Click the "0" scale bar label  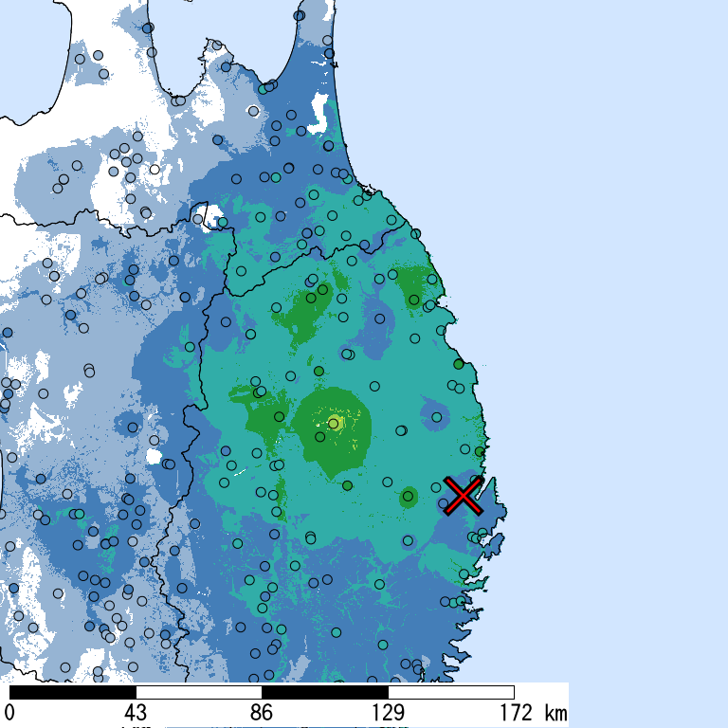pos(9,712)
